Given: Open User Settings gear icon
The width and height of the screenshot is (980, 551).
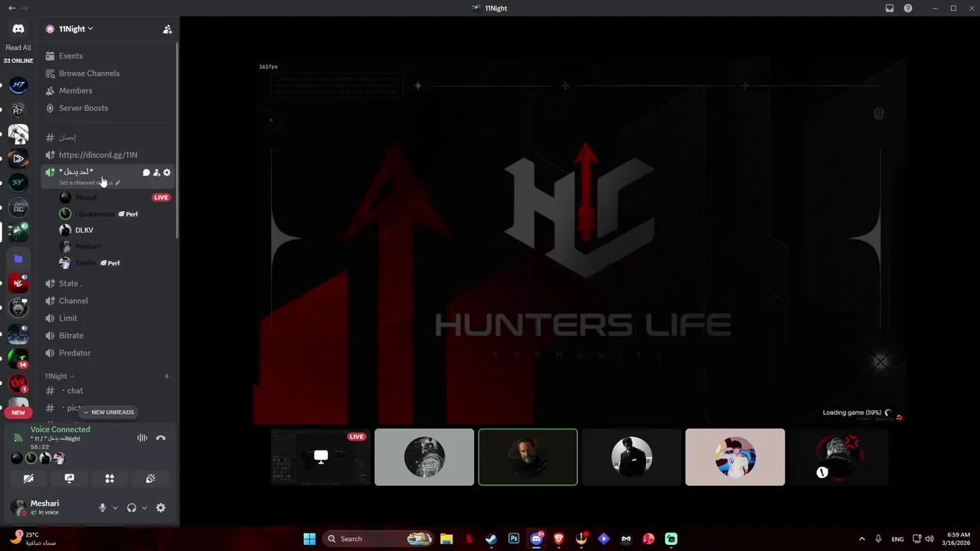Looking at the screenshot, I should 161,507.
